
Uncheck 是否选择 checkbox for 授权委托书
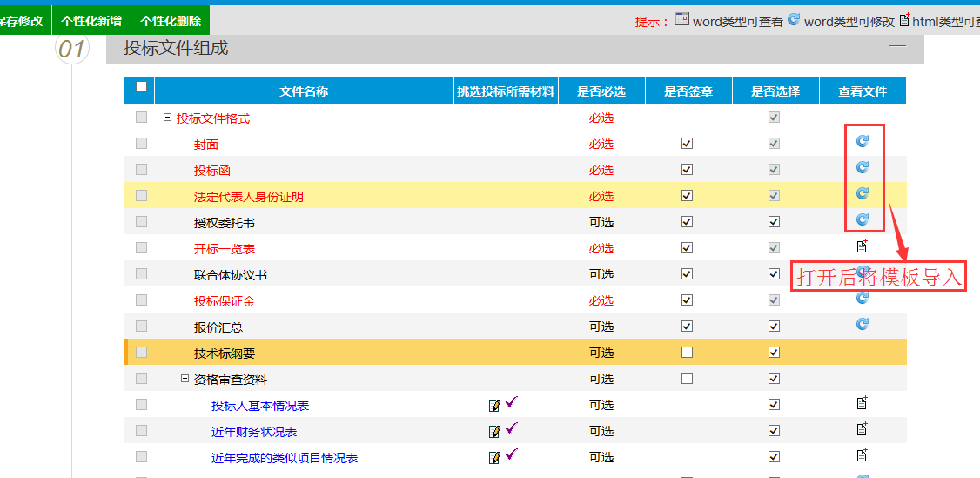pos(774,222)
